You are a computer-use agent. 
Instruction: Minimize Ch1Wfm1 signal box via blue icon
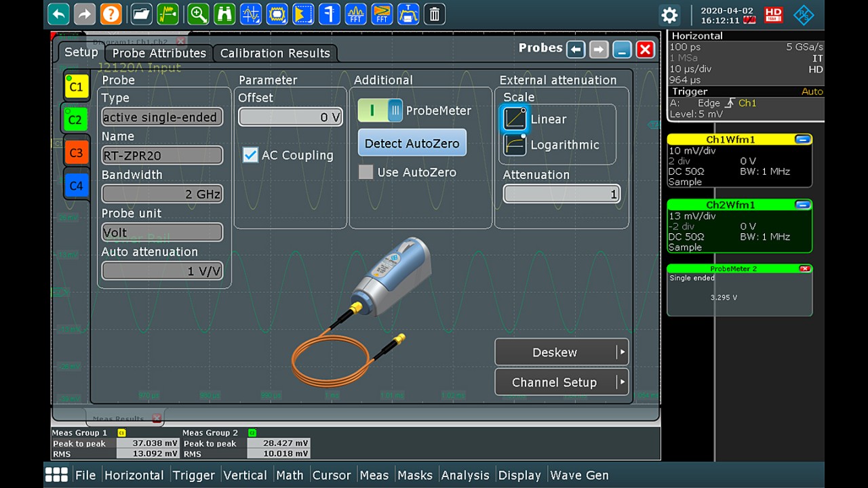point(802,139)
